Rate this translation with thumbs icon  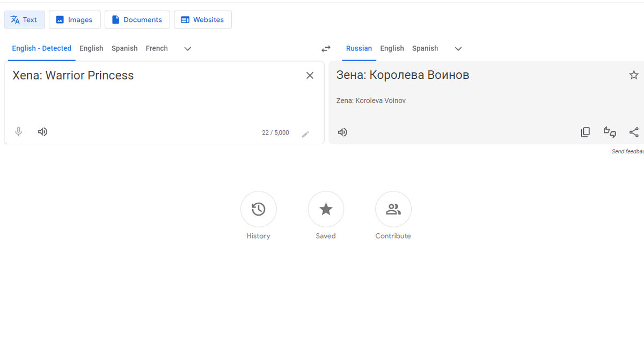[x=610, y=132]
